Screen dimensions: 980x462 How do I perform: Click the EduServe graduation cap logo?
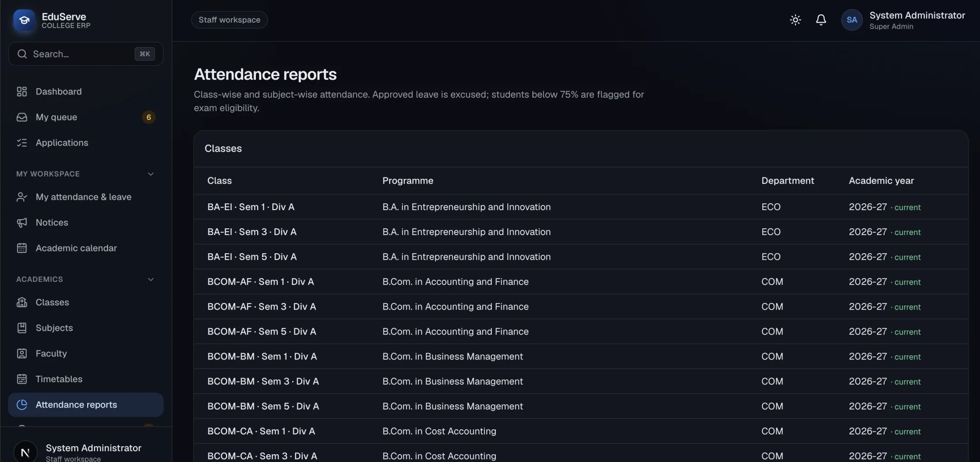point(24,20)
